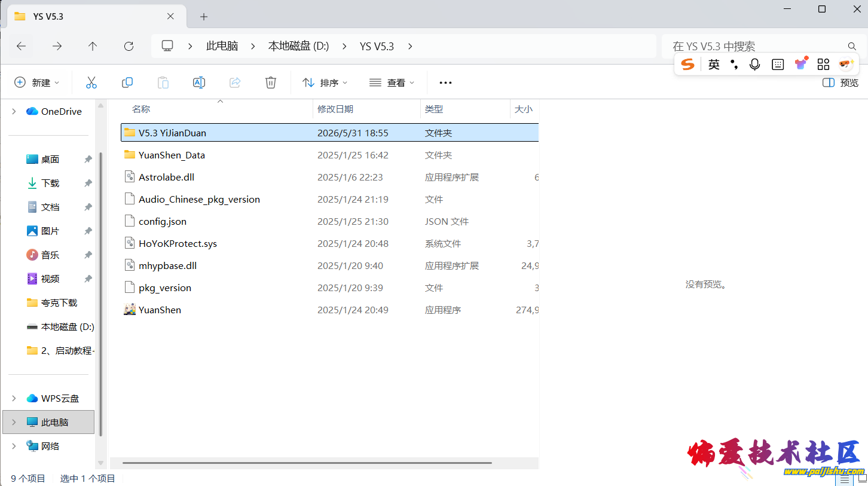
Task: Select the YuanShen_Data folder
Action: pos(329,155)
